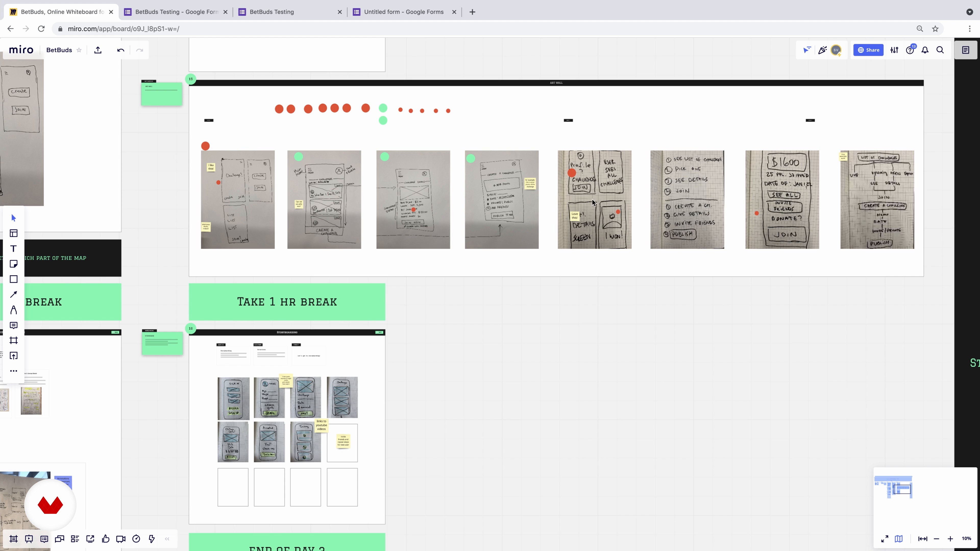Open the Timer tool
This screenshot has height=551, width=980.
pyautogui.click(x=136, y=539)
